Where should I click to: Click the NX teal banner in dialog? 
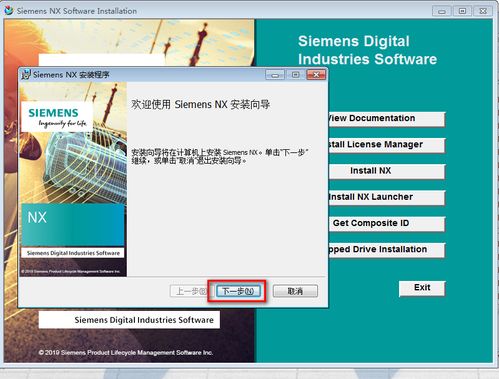73,225
